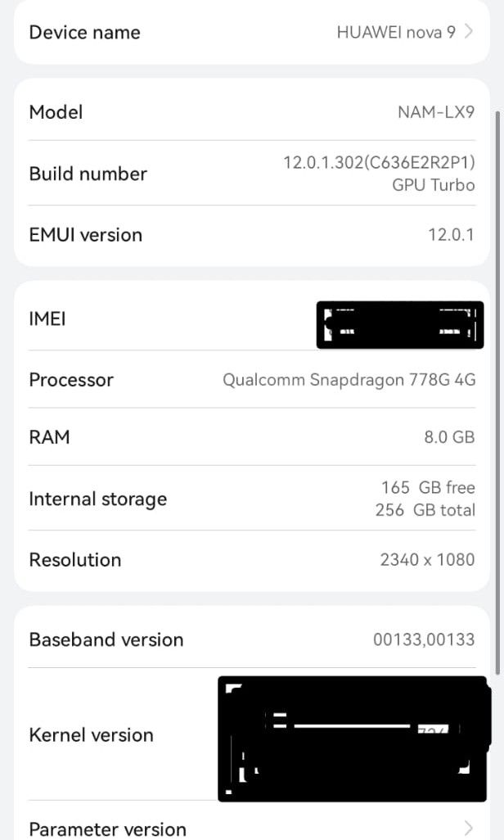Select the 12.0.1 EMUI version value
This screenshot has height=840, width=504.
pos(451,235)
